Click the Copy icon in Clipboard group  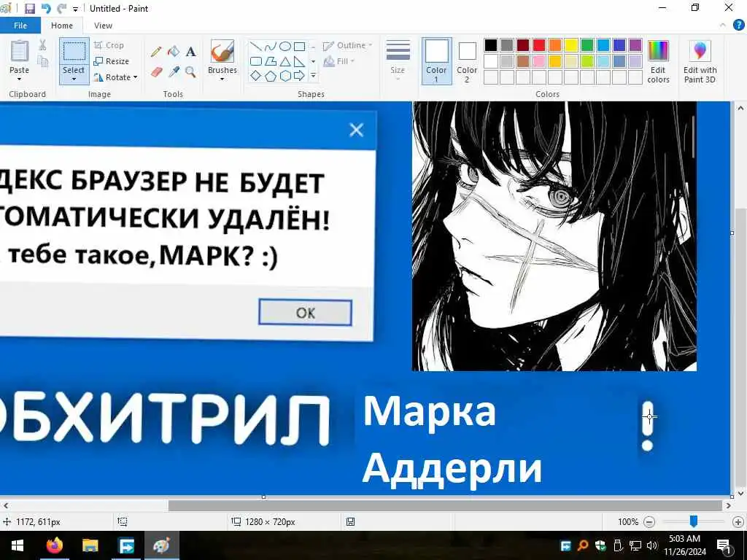pos(42,61)
